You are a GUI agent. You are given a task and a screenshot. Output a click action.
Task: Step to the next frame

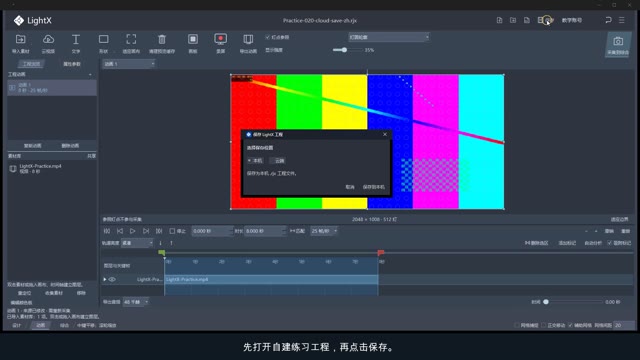pos(146,231)
